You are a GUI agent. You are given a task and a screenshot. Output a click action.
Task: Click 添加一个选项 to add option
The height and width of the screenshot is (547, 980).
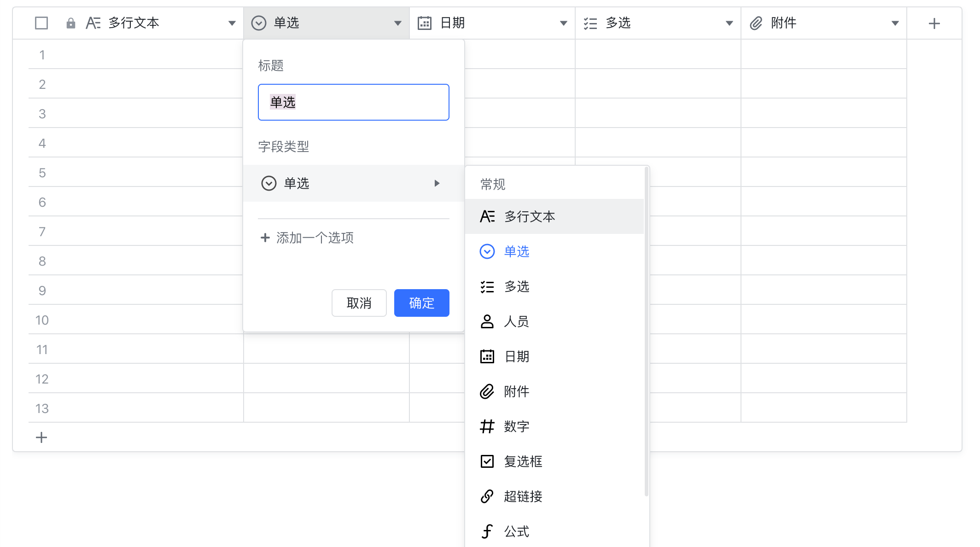click(308, 238)
